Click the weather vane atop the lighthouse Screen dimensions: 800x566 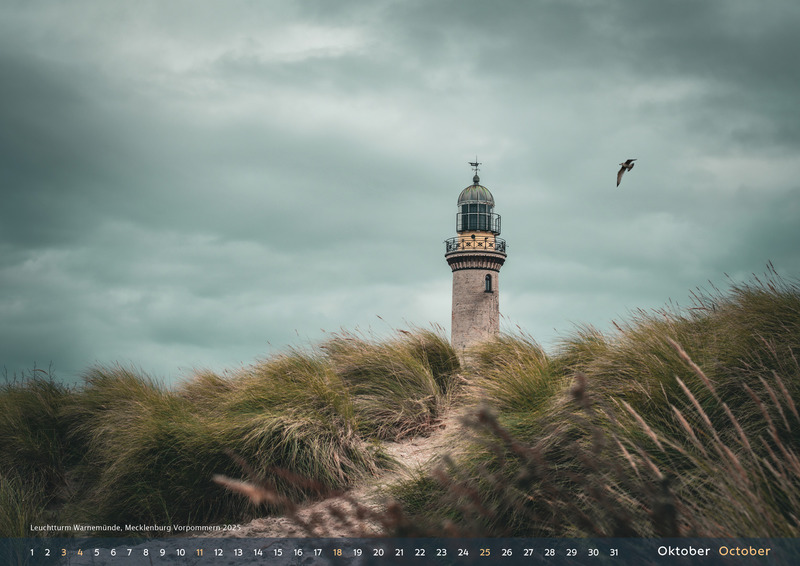[x=475, y=166]
